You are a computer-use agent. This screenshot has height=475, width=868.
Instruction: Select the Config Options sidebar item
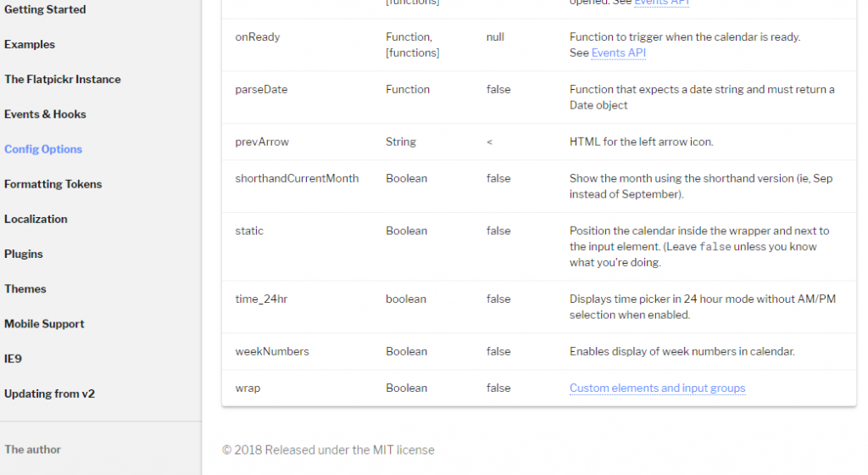[x=43, y=148]
